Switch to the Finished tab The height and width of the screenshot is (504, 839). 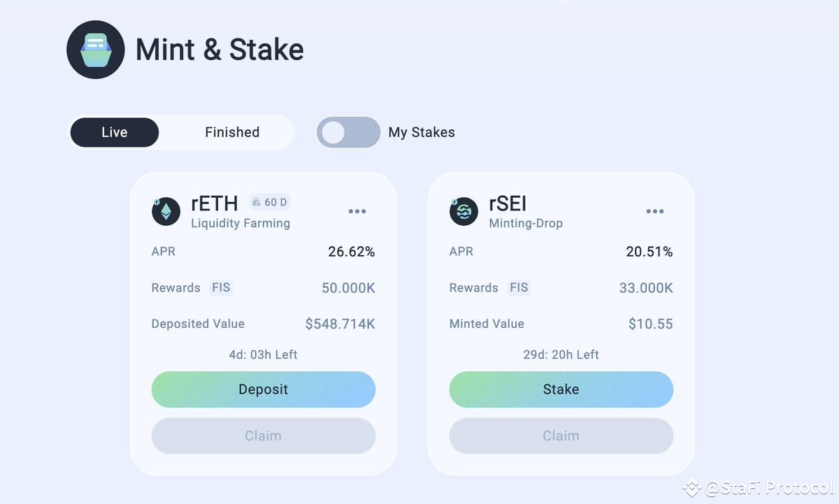(232, 132)
